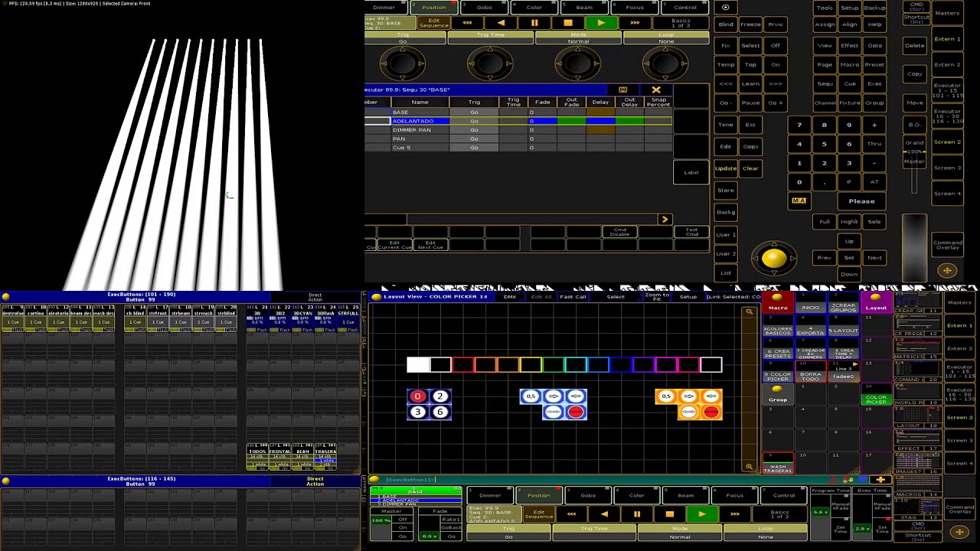
Task: Toggle Fast Call in layout view toolbar
Action: pyautogui.click(x=573, y=297)
